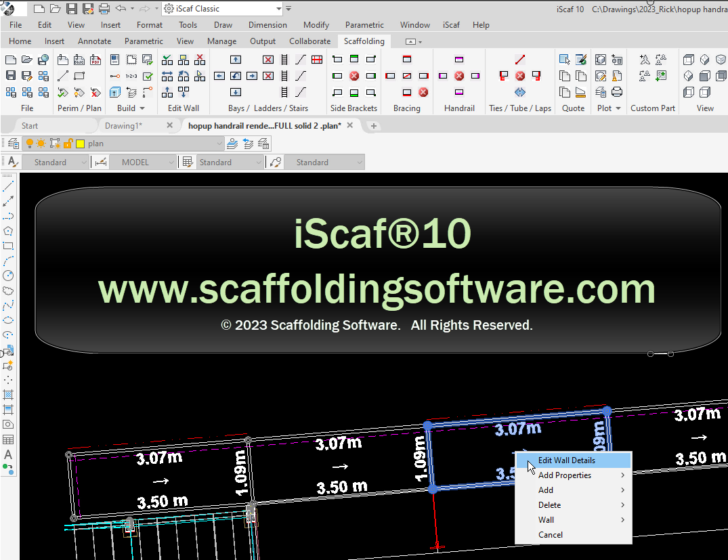Click the red X delete bay icon in top Bays row
This screenshot has width=728, height=560.
[x=268, y=60]
